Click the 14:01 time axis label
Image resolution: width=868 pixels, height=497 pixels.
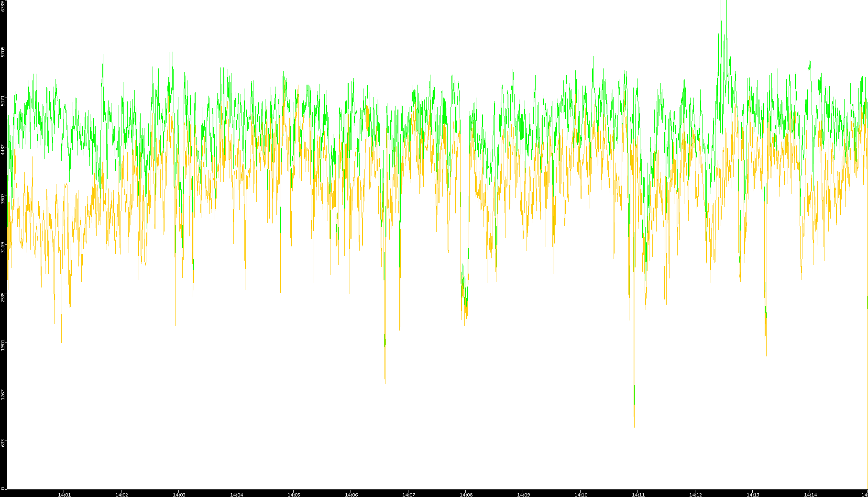point(64,495)
